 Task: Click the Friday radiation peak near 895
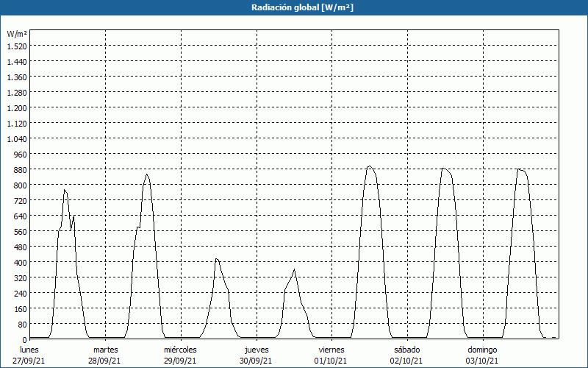pos(370,166)
